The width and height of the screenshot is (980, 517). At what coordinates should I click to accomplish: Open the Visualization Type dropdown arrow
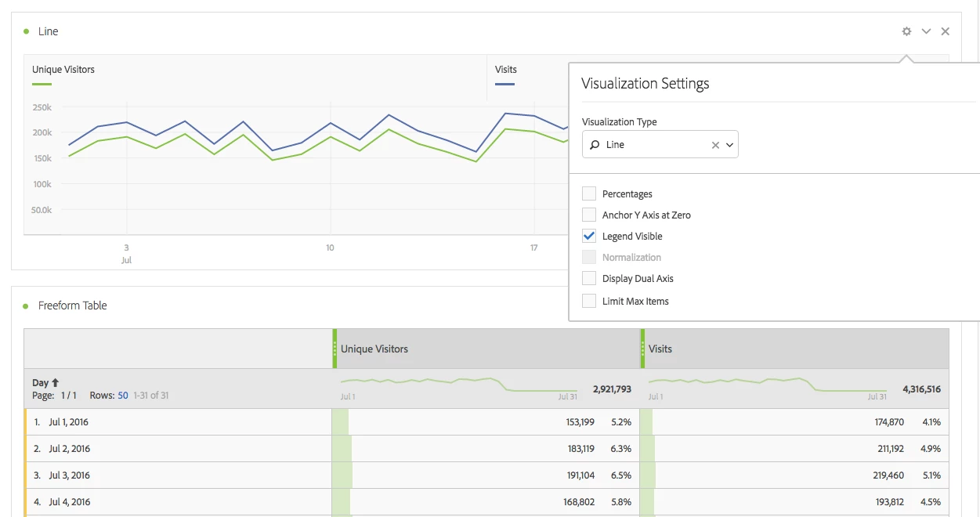(730, 145)
